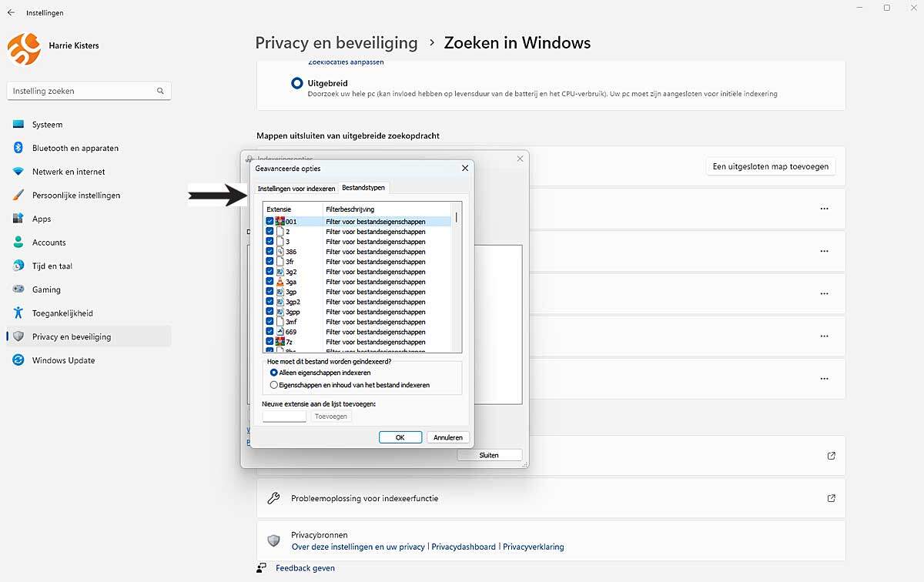This screenshot has width=924, height=582.
Task: Close the Geavanceerde opties dialog
Action: [464, 168]
